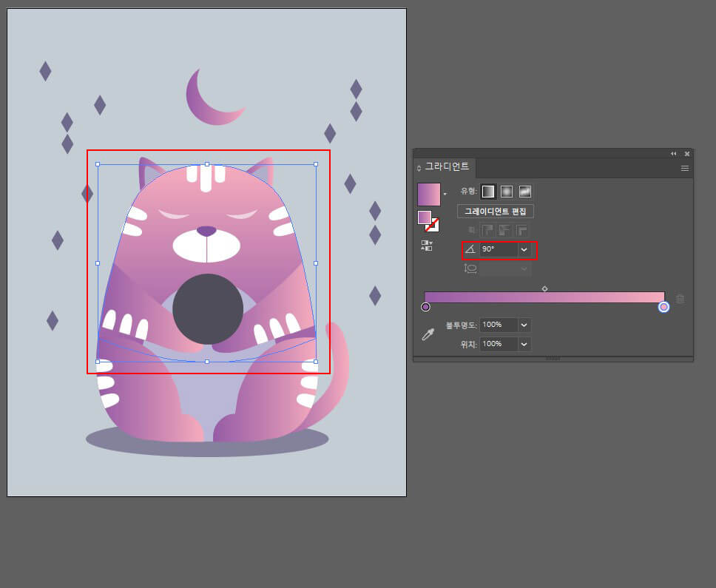716x588 pixels.
Task: Select the Linear gradient type icon
Action: point(488,192)
